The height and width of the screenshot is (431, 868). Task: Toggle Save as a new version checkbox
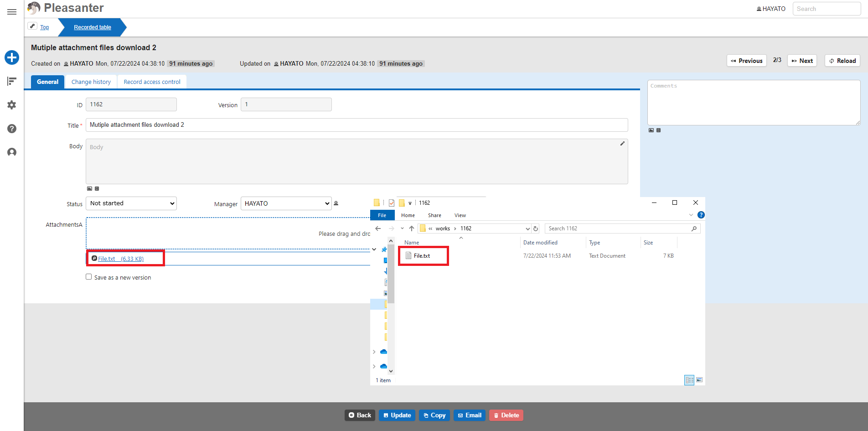point(89,277)
